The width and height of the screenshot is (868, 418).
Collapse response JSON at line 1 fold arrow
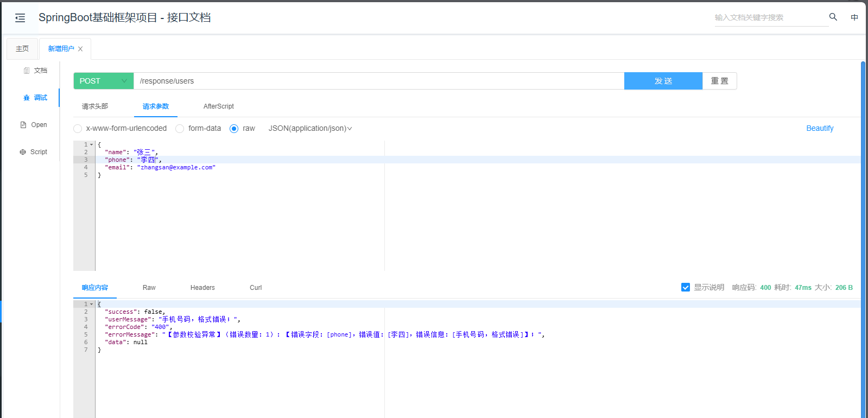pyautogui.click(x=91, y=304)
